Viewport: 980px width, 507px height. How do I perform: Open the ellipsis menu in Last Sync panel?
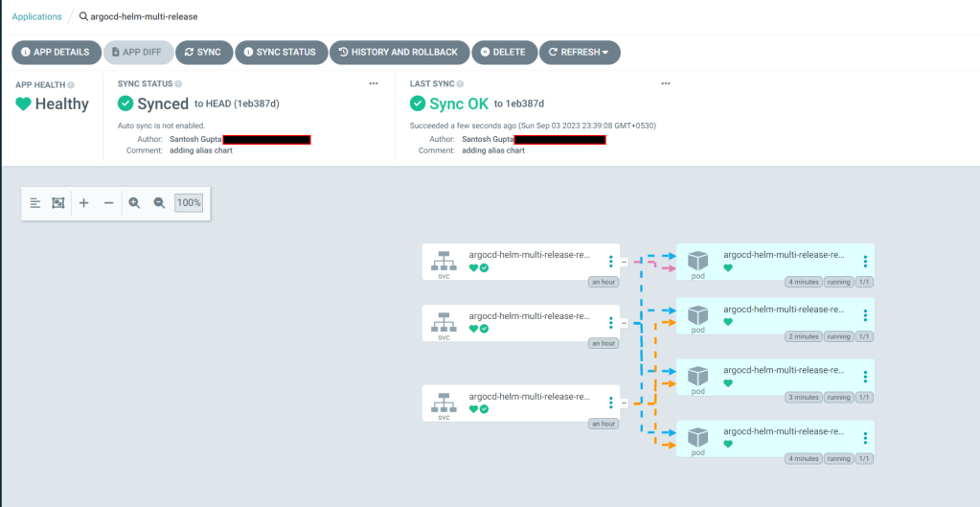[666, 83]
